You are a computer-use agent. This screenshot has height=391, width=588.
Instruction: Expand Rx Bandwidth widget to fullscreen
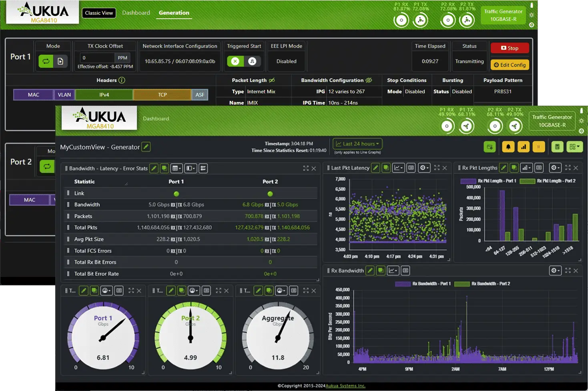tap(568, 271)
